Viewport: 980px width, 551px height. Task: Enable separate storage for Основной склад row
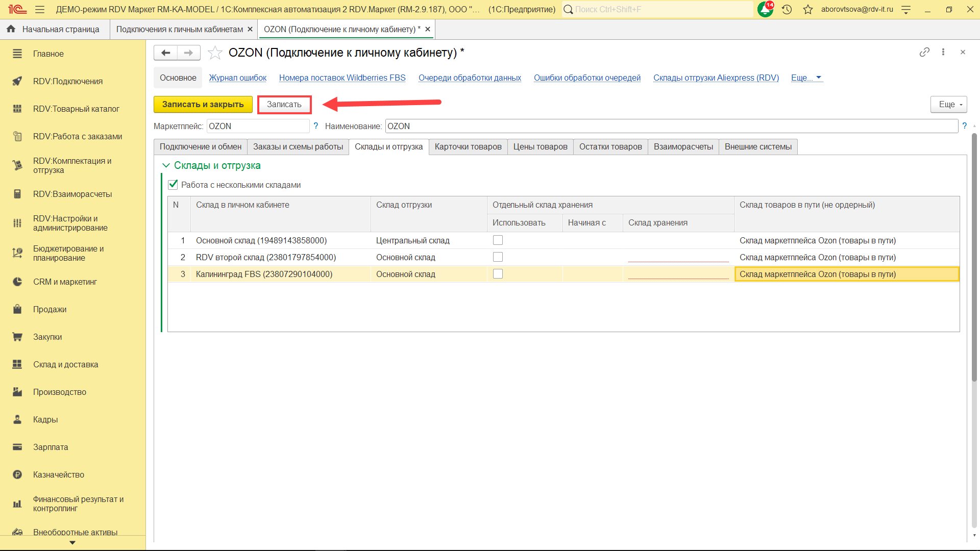click(x=498, y=240)
